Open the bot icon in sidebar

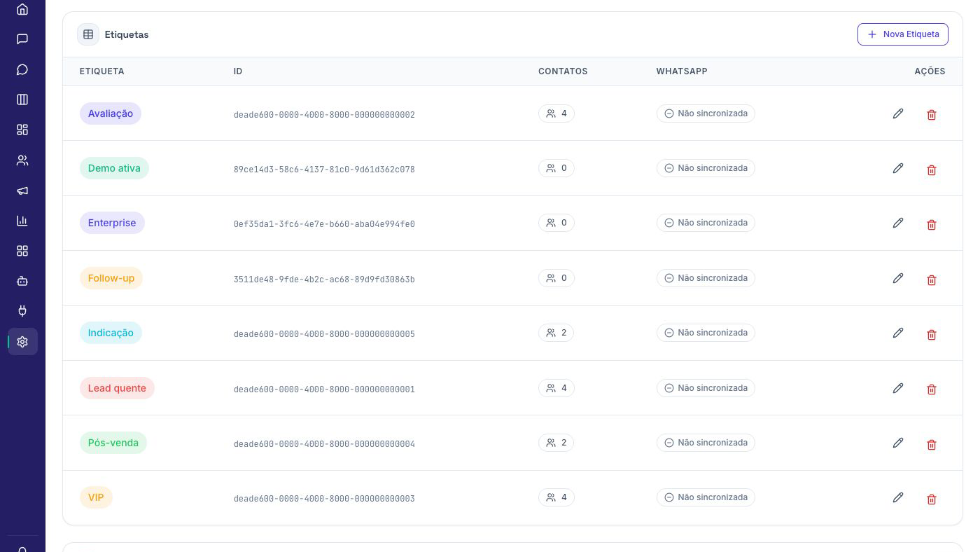(22, 281)
